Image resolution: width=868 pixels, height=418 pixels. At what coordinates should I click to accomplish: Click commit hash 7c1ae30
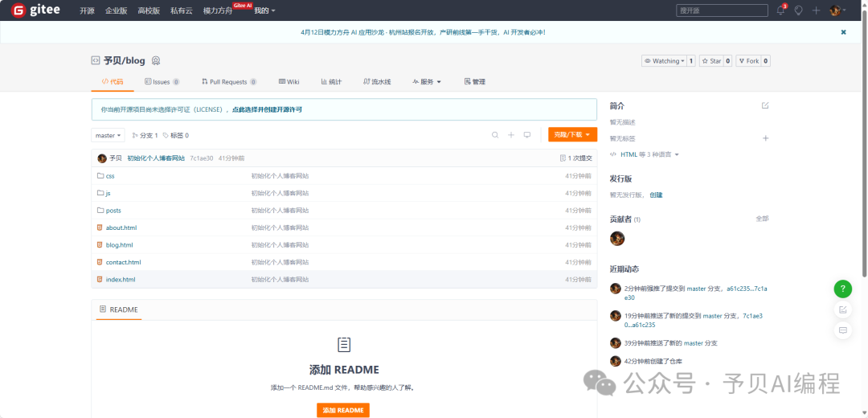202,158
